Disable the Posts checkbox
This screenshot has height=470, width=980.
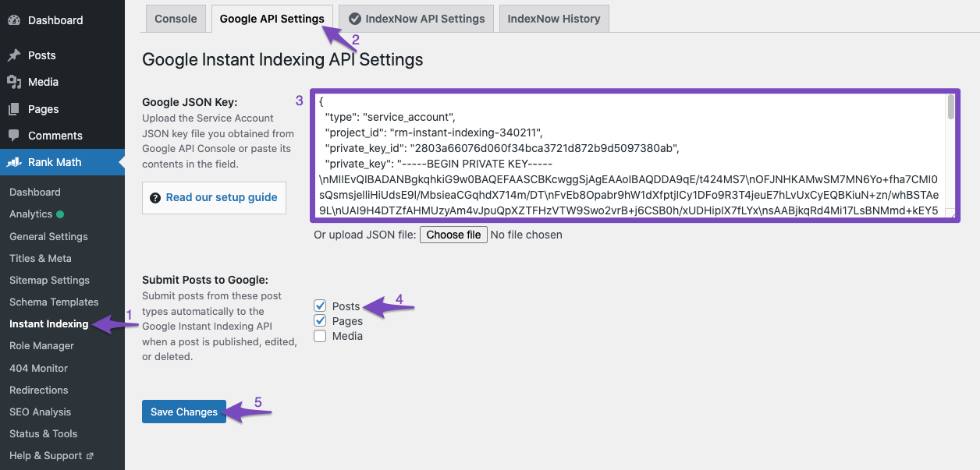click(x=320, y=306)
